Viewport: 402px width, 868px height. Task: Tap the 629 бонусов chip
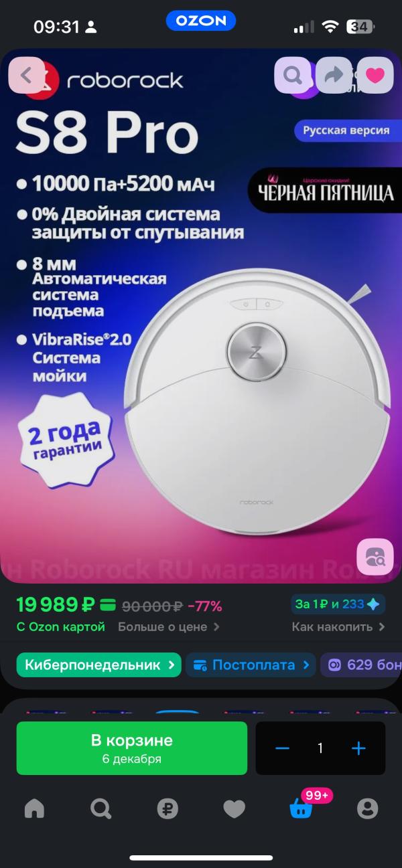[x=362, y=665]
